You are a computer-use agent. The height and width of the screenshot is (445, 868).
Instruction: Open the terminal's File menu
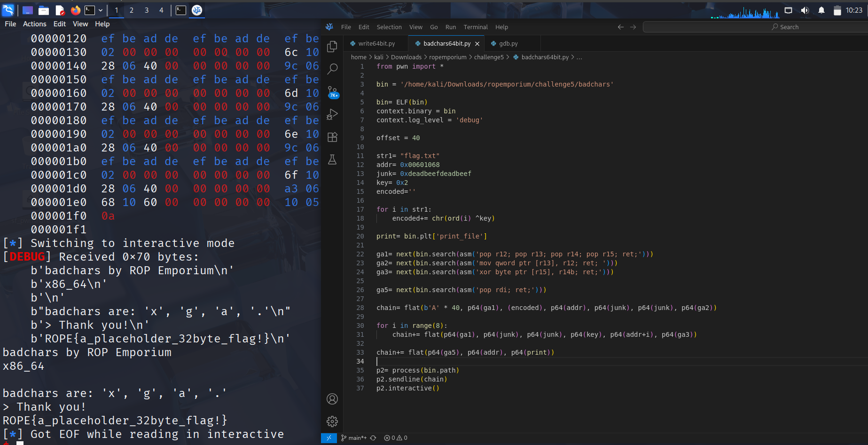point(10,24)
